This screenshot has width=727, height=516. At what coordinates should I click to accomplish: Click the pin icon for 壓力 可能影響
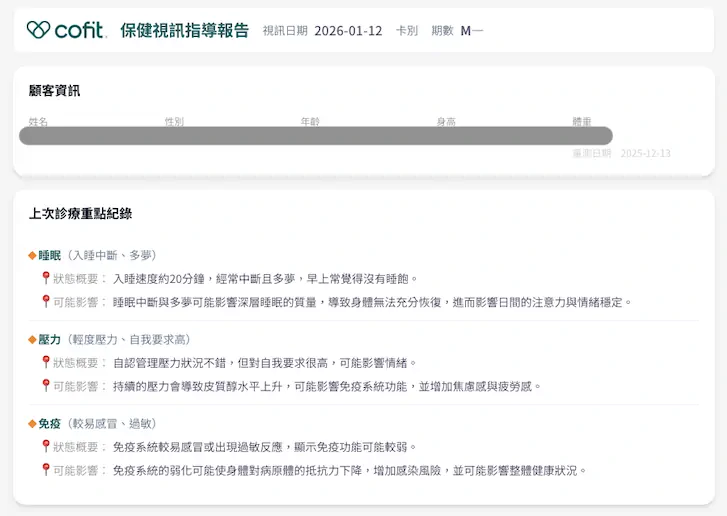pyautogui.click(x=45, y=385)
